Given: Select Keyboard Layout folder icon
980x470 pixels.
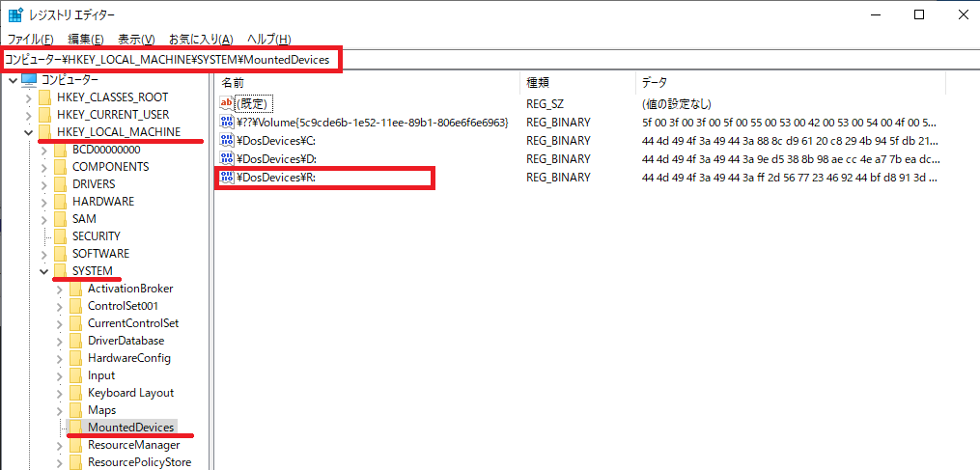Looking at the screenshot, I should [x=76, y=393].
